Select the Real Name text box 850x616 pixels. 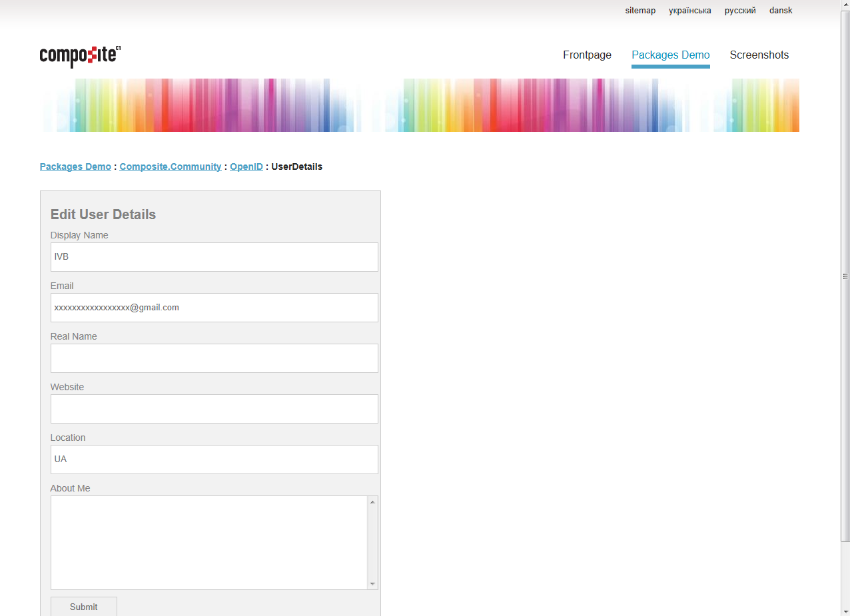[x=214, y=358]
